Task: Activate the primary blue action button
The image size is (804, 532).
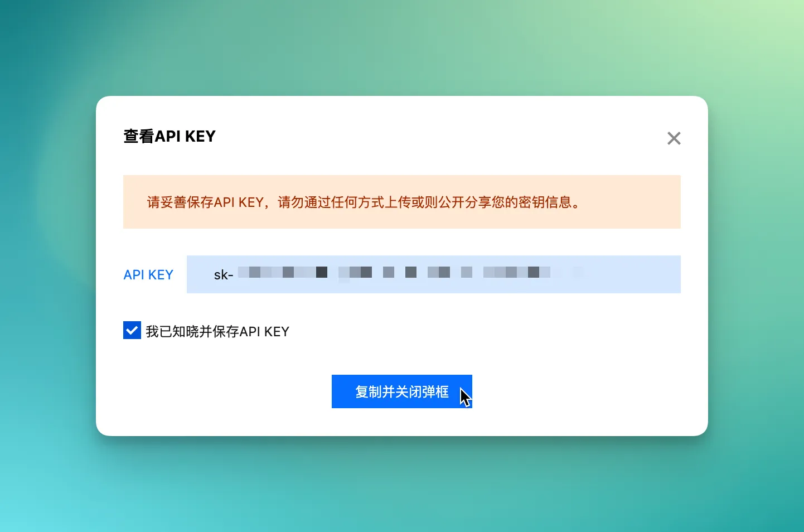Action: click(x=402, y=391)
